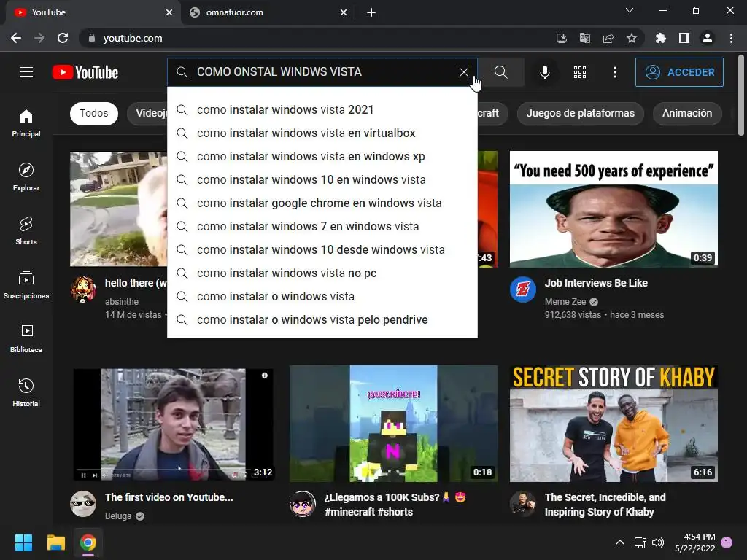
Task: Show hidden system tray icons
Action: click(620, 542)
